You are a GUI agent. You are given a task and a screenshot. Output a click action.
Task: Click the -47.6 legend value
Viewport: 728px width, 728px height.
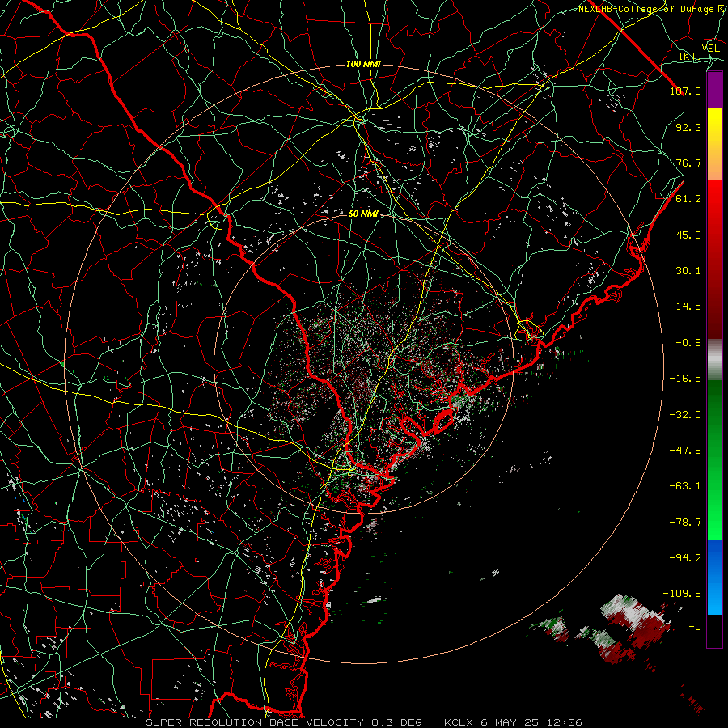(x=685, y=451)
